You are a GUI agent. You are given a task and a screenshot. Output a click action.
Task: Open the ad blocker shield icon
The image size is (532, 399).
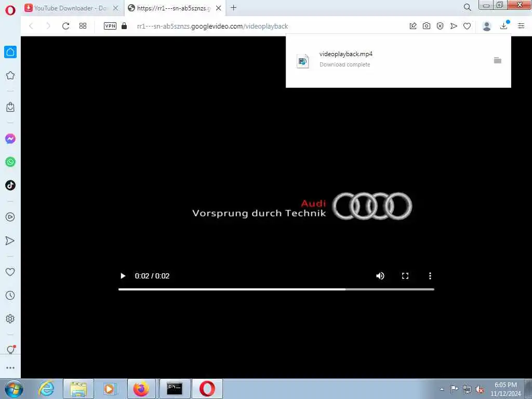tap(440, 26)
